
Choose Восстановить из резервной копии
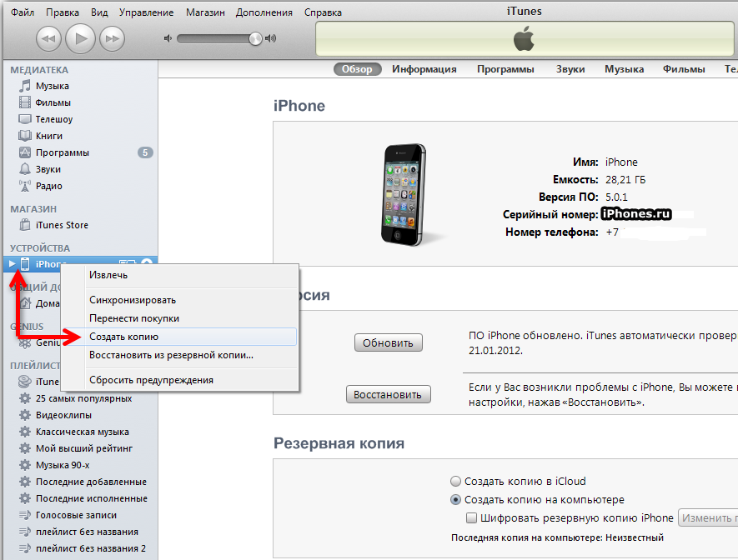click(180, 355)
